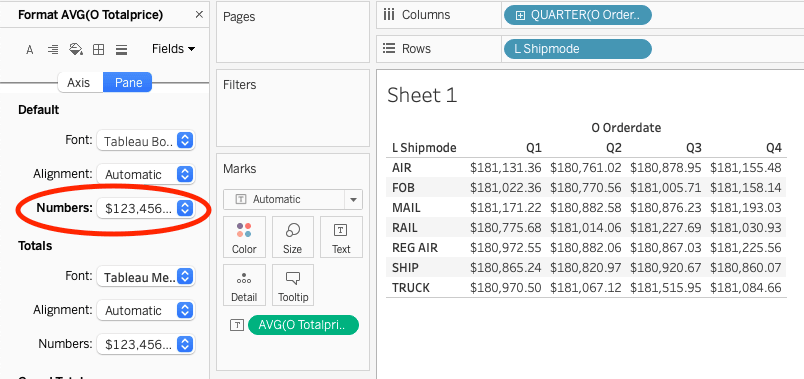Select the SHIP row header

[x=405, y=268]
